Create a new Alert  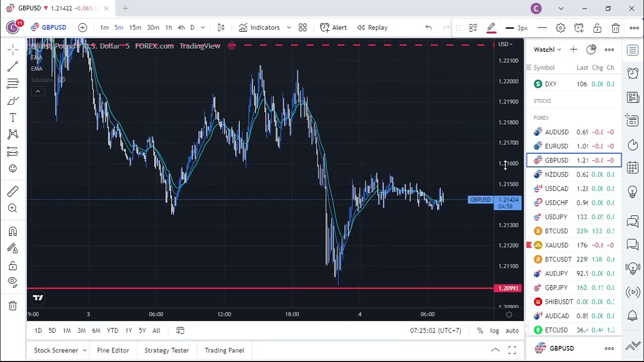[x=334, y=28]
